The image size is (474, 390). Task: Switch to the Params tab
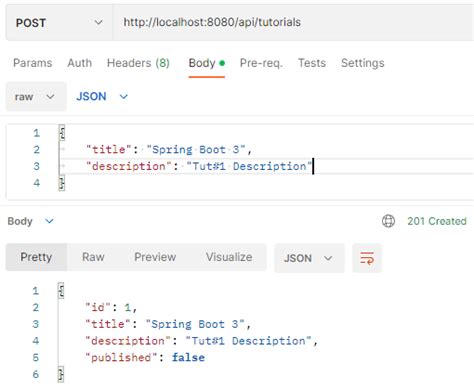(x=33, y=63)
